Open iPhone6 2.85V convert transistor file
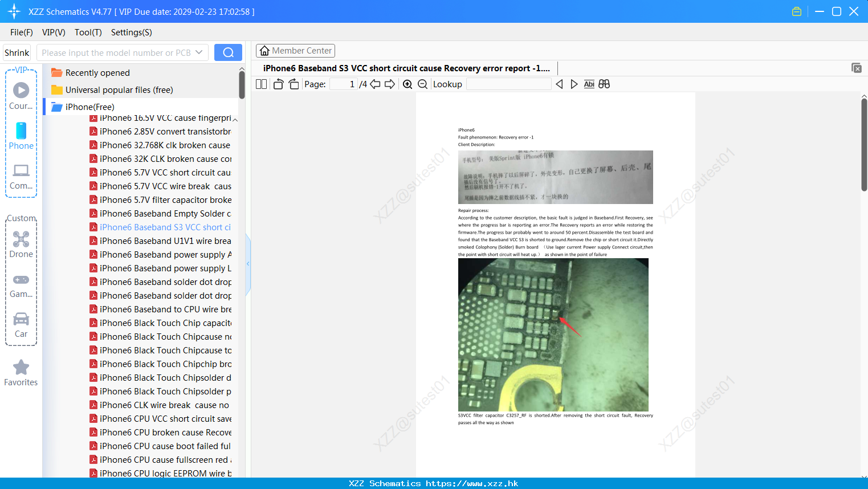Screen dimensions: 868x489 [x=160, y=132]
